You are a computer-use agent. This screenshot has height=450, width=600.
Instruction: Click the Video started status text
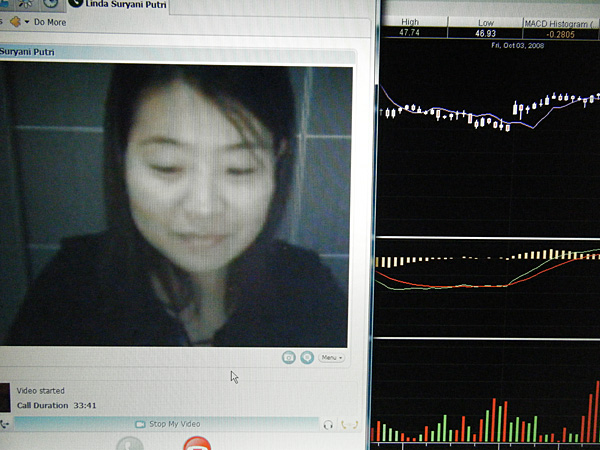(x=41, y=391)
